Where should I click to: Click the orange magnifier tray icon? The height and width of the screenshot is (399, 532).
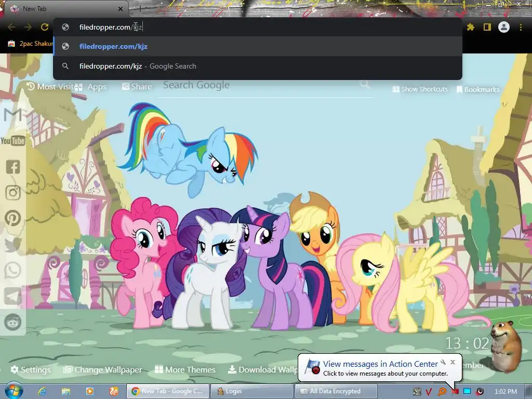(442, 392)
